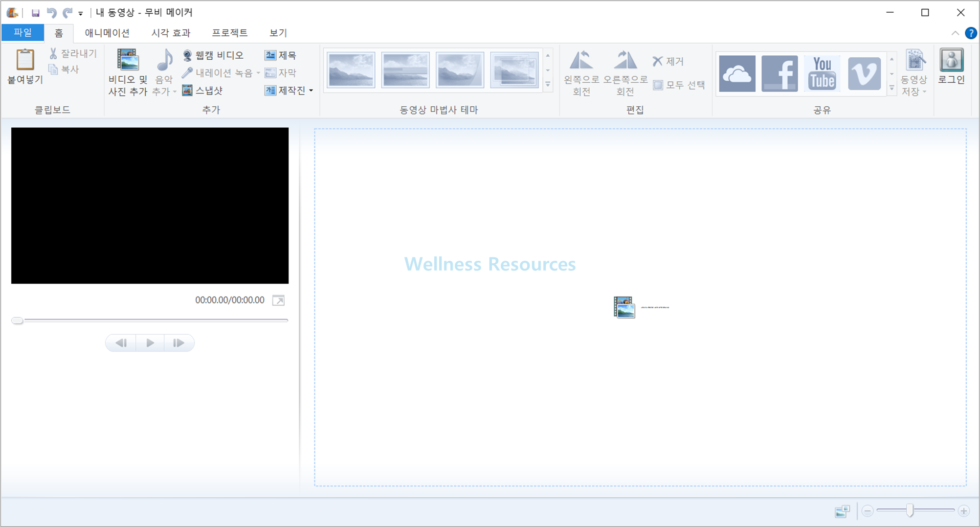Select the second AutoMovie theme thumbnail
The image size is (980, 527).
[405, 70]
